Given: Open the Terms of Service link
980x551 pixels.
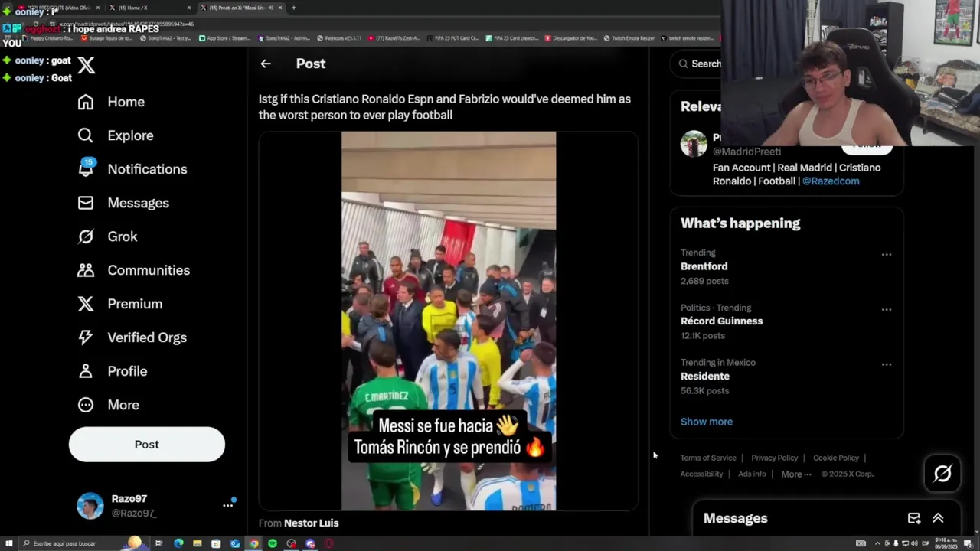Looking at the screenshot, I should coord(708,458).
